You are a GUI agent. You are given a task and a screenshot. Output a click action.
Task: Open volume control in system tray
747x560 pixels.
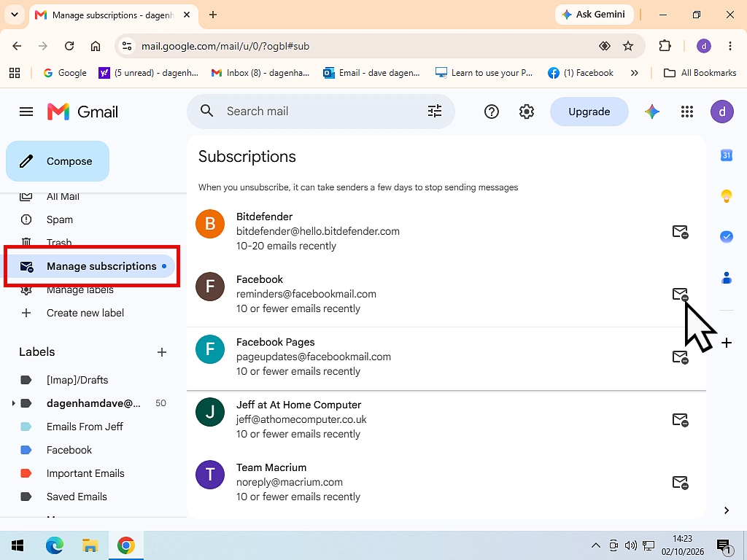click(630, 545)
